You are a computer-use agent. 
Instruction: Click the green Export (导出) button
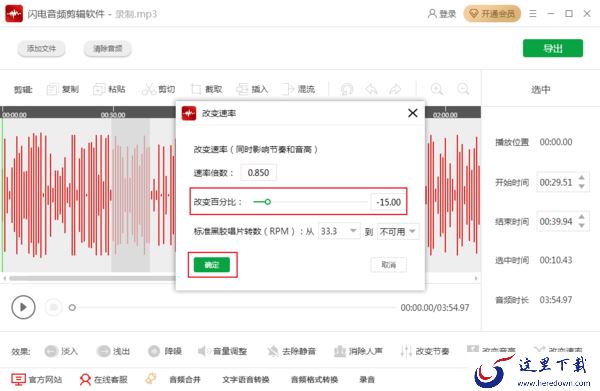pos(553,48)
